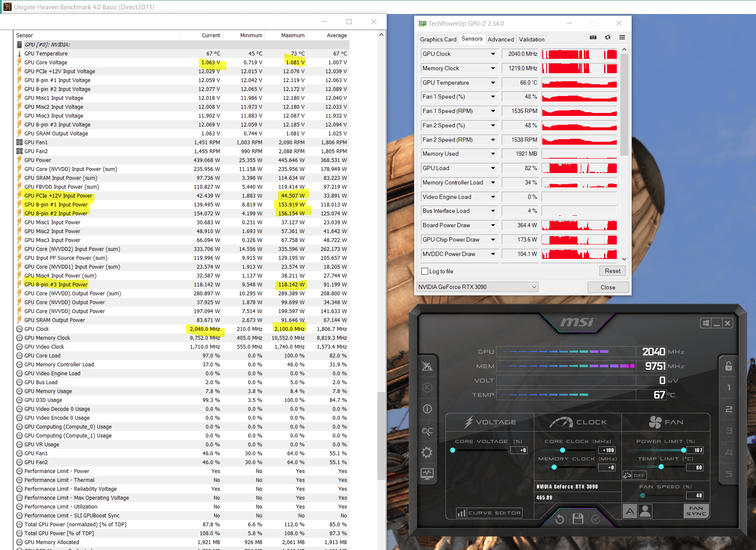The width and height of the screenshot is (756, 550).
Task: Open Afterburner settings gear
Action: pos(427,452)
